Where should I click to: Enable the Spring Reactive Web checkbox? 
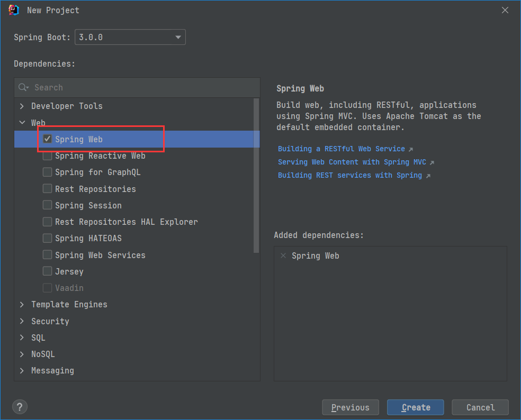click(48, 156)
